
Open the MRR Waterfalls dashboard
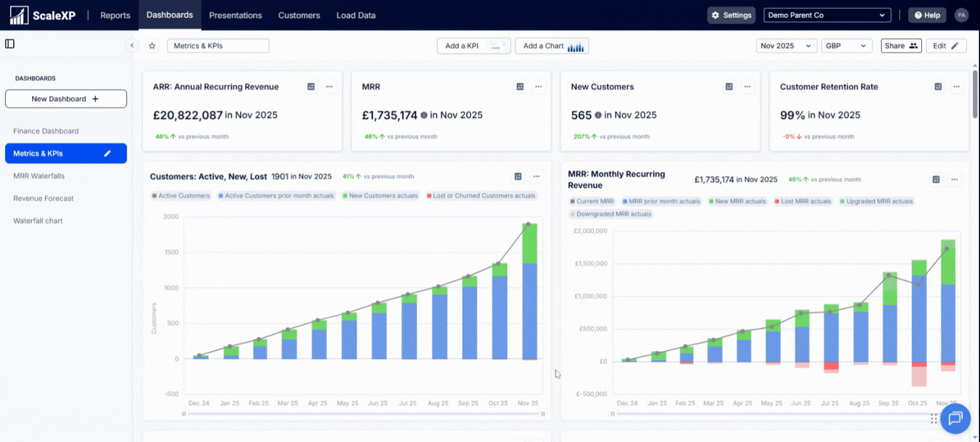click(39, 176)
